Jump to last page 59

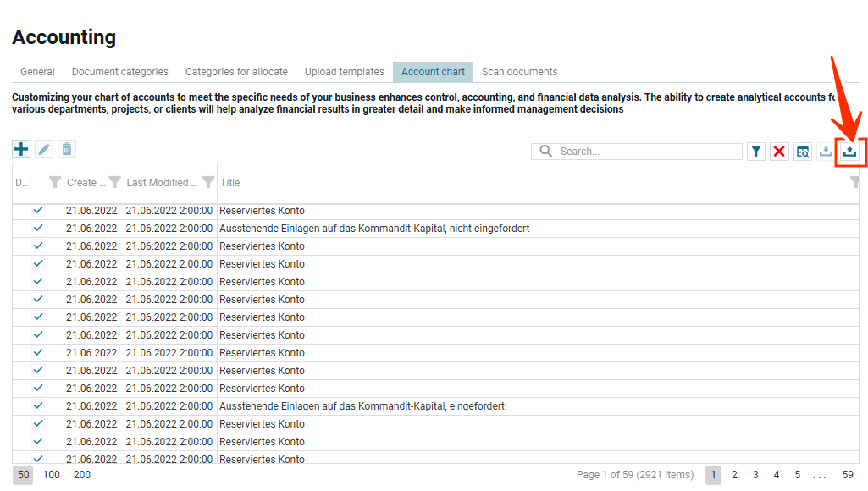[847, 475]
